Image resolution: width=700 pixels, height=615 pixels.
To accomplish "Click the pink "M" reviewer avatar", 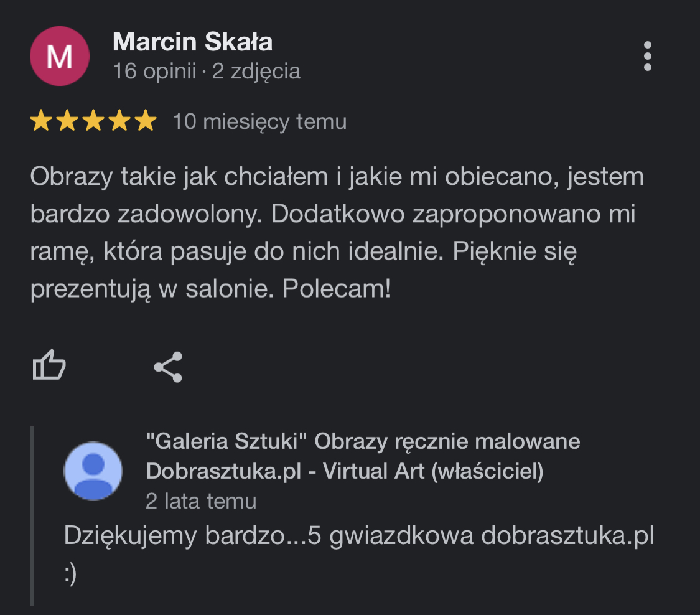I will pos(60,57).
